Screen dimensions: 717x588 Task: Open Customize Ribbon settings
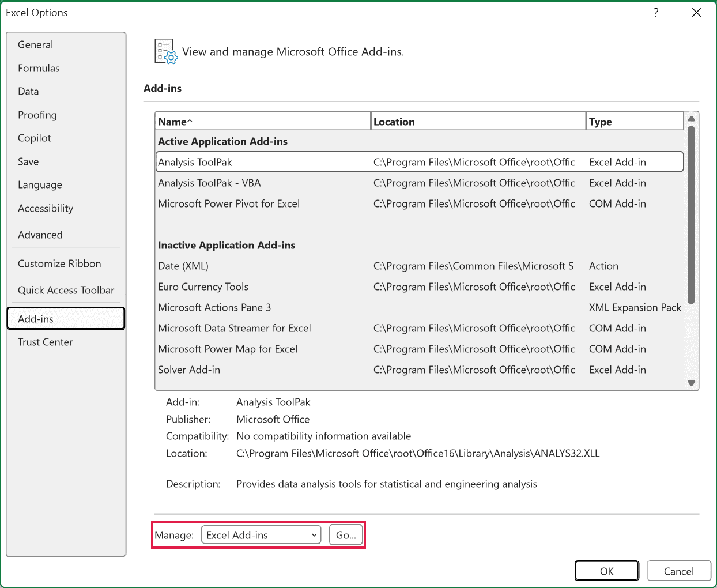click(x=66, y=263)
